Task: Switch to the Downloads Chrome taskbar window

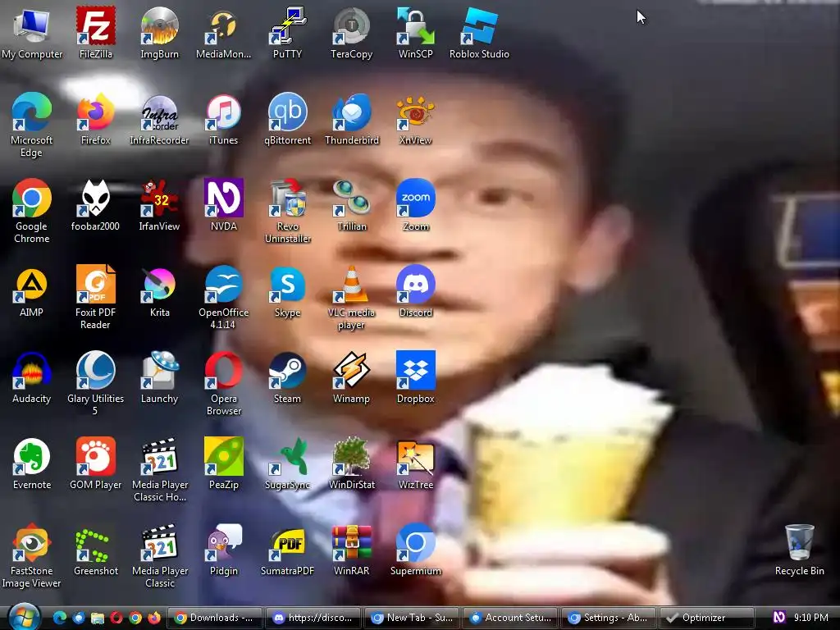Action: tap(215, 618)
